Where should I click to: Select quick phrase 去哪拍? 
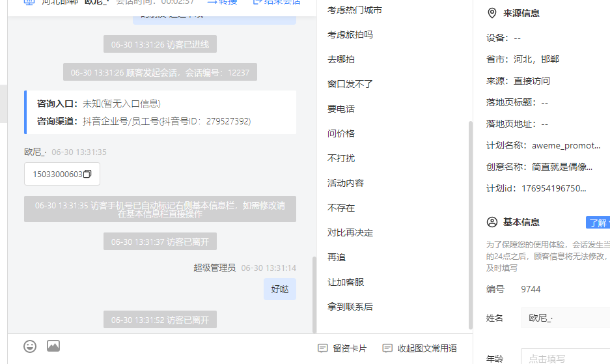pos(340,59)
